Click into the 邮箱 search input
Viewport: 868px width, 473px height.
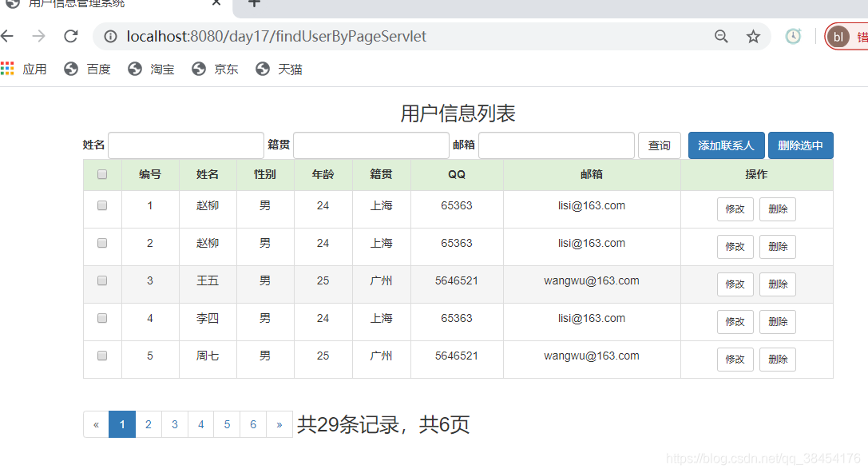557,145
